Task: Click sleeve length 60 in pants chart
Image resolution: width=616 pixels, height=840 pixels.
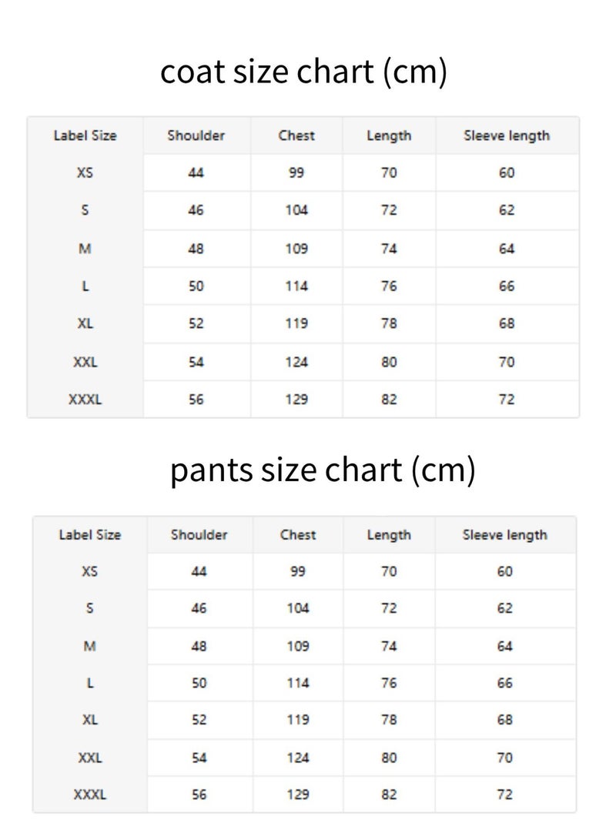Action: pyautogui.click(x=504, y=571)
